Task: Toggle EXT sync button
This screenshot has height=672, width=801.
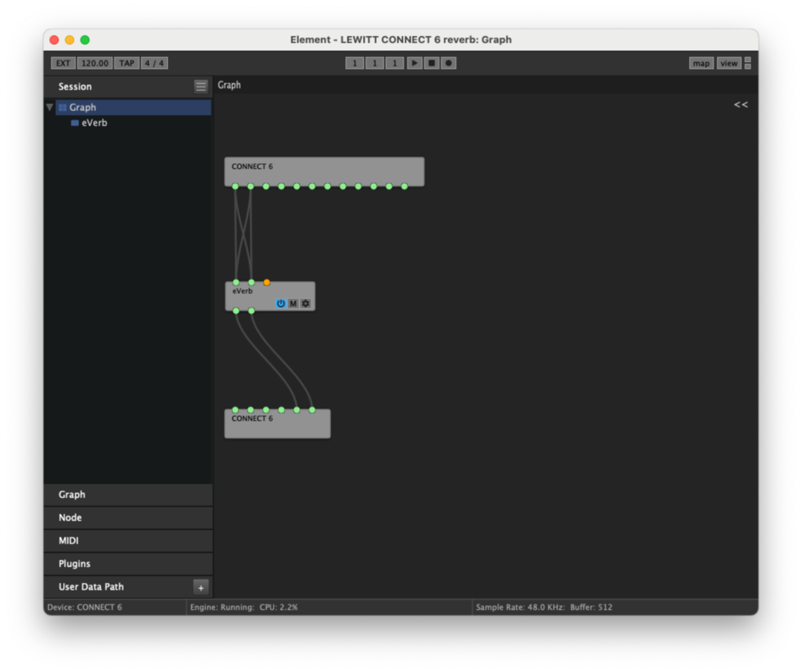Action: [63, 63]
